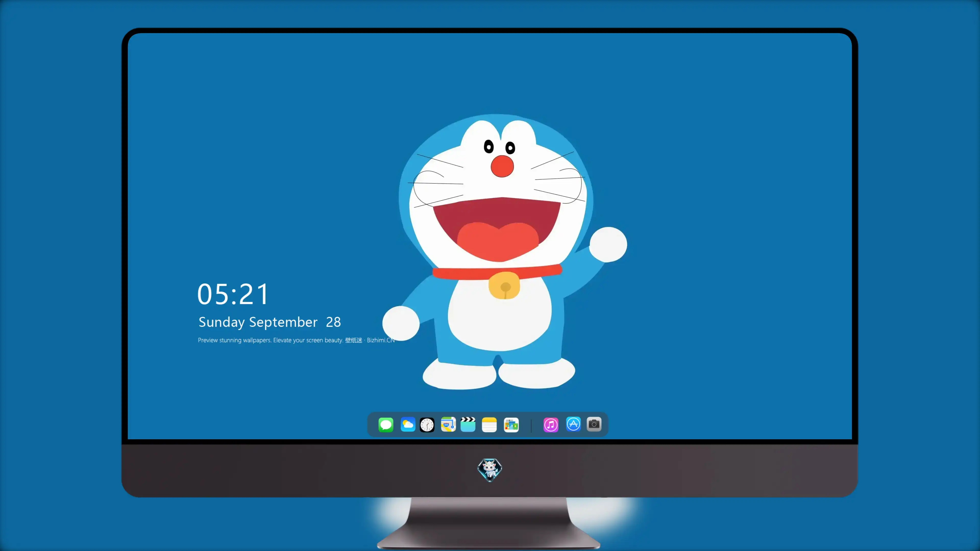Image resolution: width=980 pixels, height=551 pixels.
Task: Click the date Sunday September 28
Action: click(270, 322)
